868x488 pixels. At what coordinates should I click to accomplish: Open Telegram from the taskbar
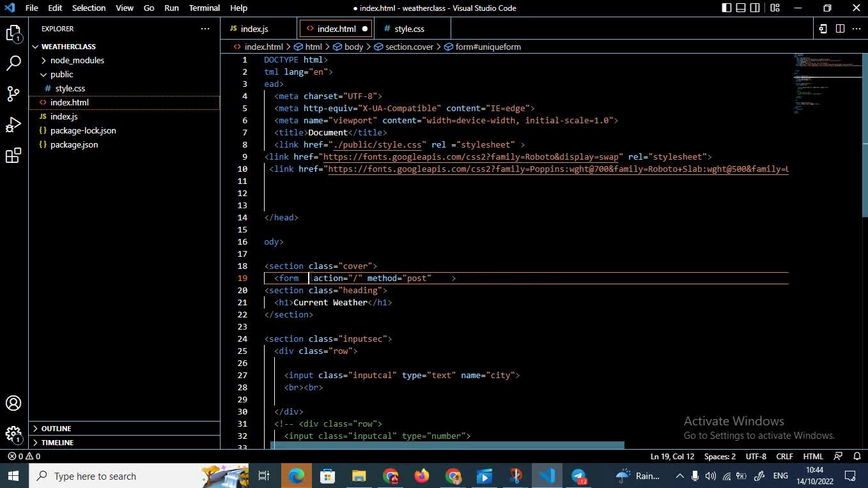point(578,476)
